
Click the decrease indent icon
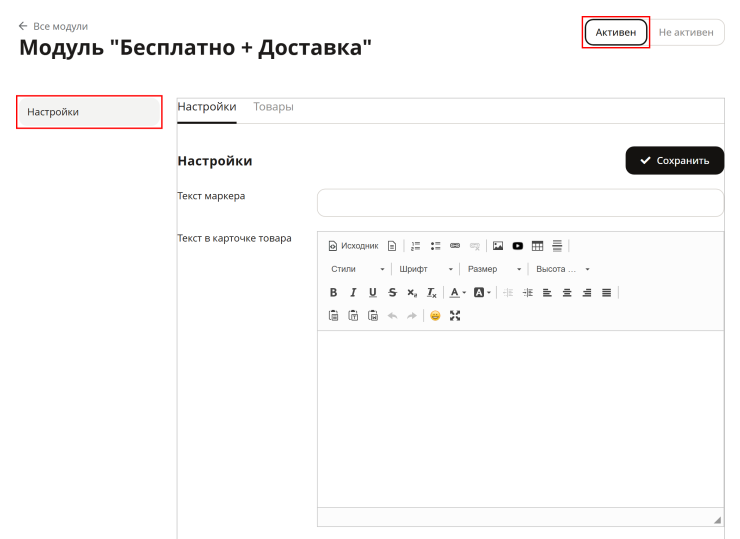[x=508, y=293]
